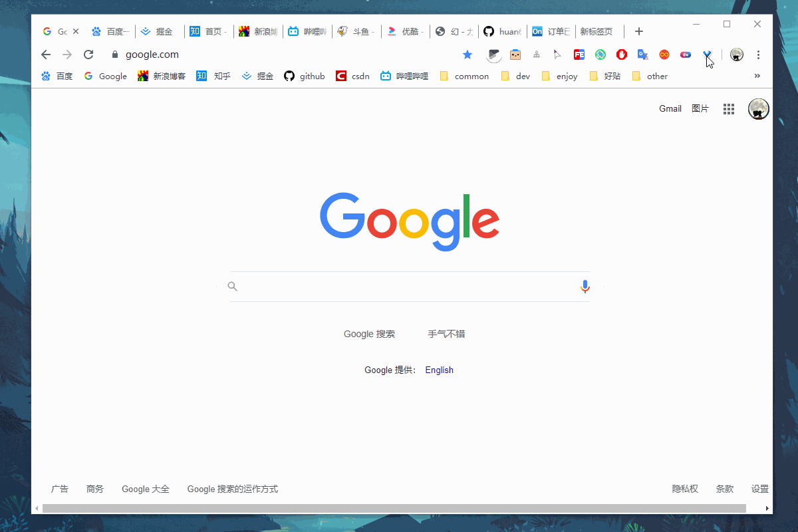Click the forward navigation arrow

66,55
